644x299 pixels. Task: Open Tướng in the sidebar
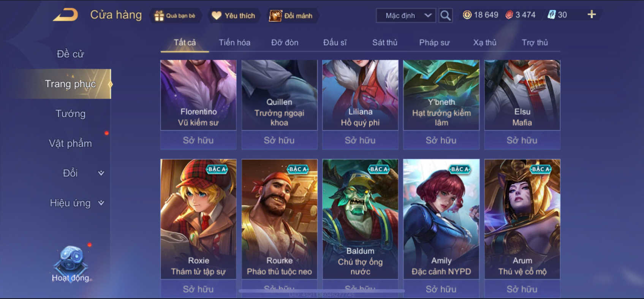70,114
